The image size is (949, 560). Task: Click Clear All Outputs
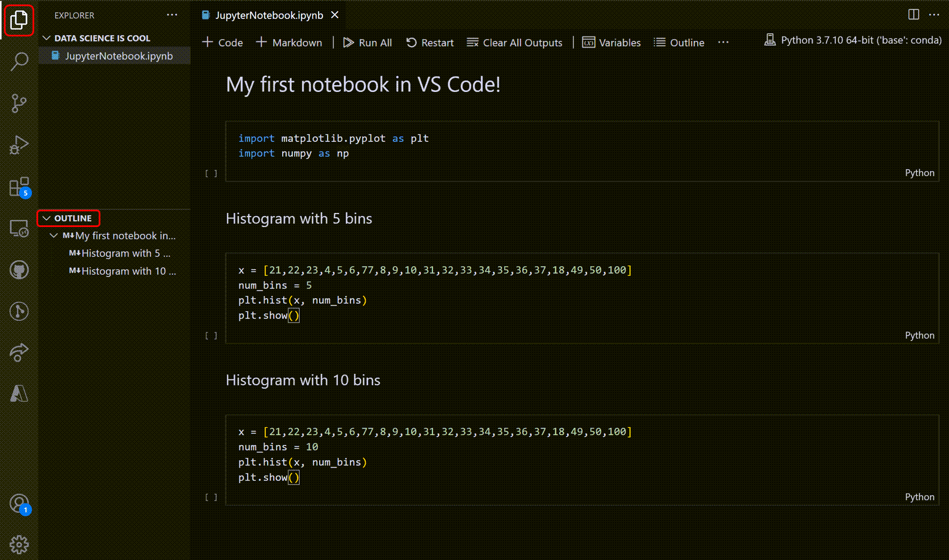(x=514, y=42)
